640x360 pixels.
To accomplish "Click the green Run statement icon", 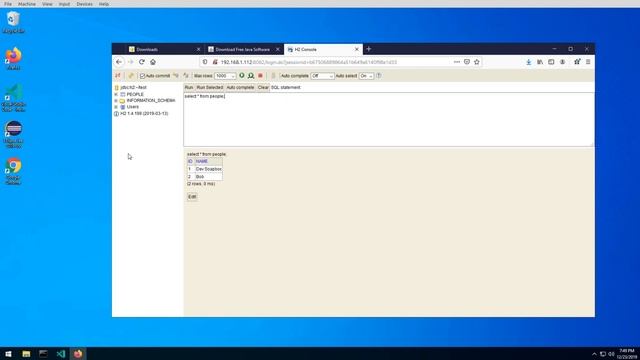I will tap(242, 76).
